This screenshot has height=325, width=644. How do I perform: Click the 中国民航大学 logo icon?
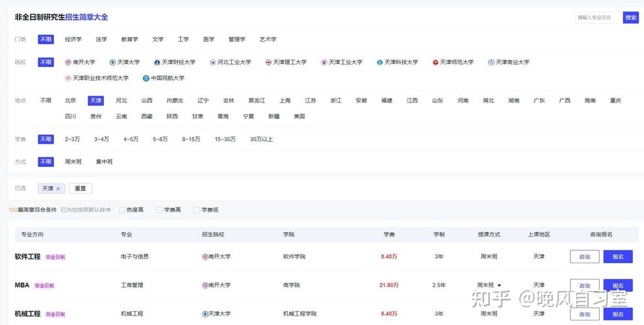tap(146, 78)
